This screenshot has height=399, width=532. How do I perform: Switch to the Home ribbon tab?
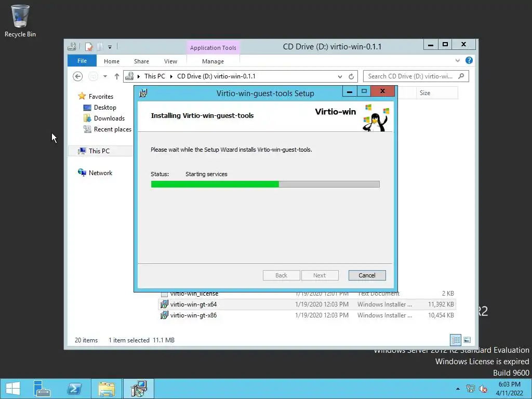[112, 61]
